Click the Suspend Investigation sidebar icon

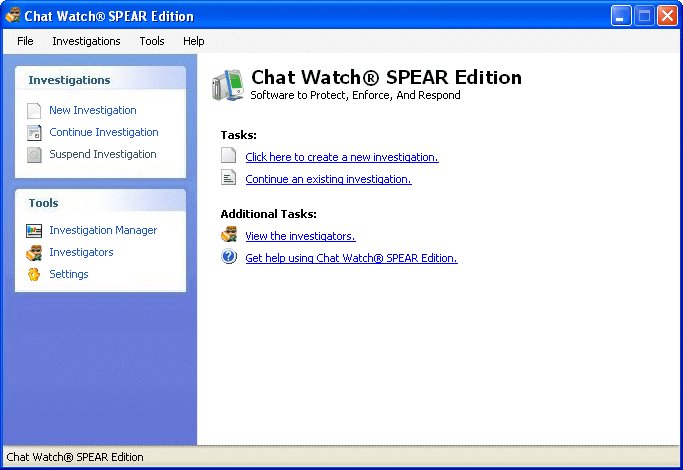[x=34, y=155]
